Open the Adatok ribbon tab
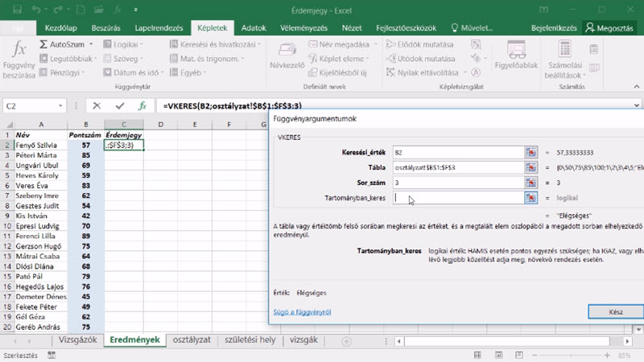Viewport: 644px width, 362px height. (x=254, y=28)
